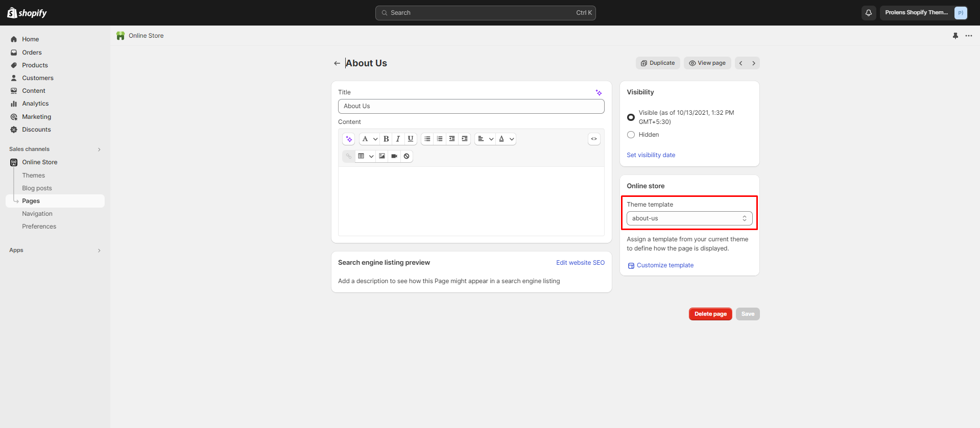
Task: Open the Customize template link
Action: click(x=665, y=265)
